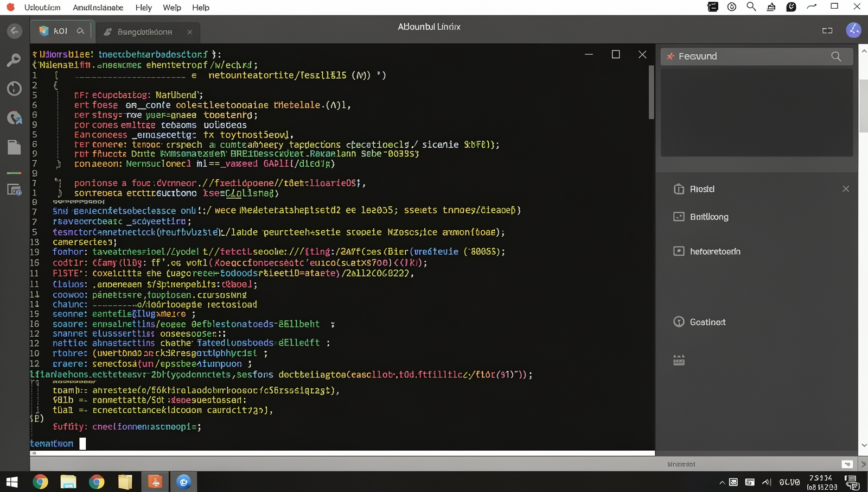Click the down arrow of right scrollbar
868x492 pixels.
[864, 445]
